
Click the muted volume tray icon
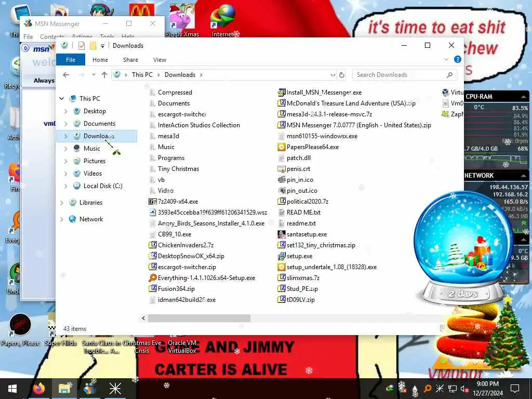tap(464, 389)
